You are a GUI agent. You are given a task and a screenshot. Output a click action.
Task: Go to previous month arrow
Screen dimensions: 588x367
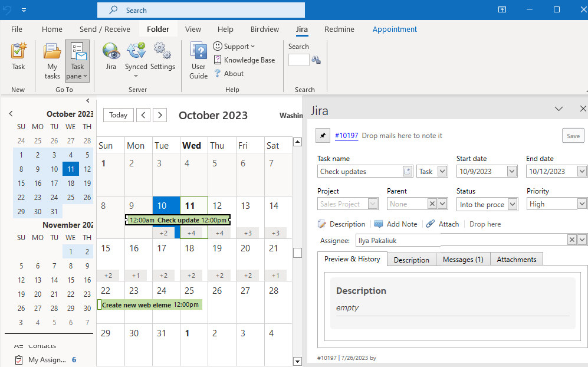pyautogui.click(x=143, y=115)
